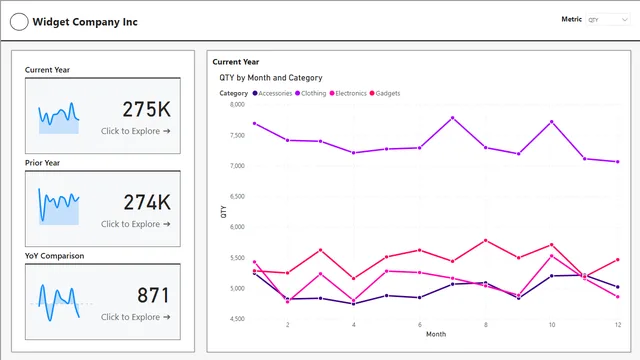Select the Electronics legend marker
Viewport: 640px width, 360px height.
[x=332, y=93]
